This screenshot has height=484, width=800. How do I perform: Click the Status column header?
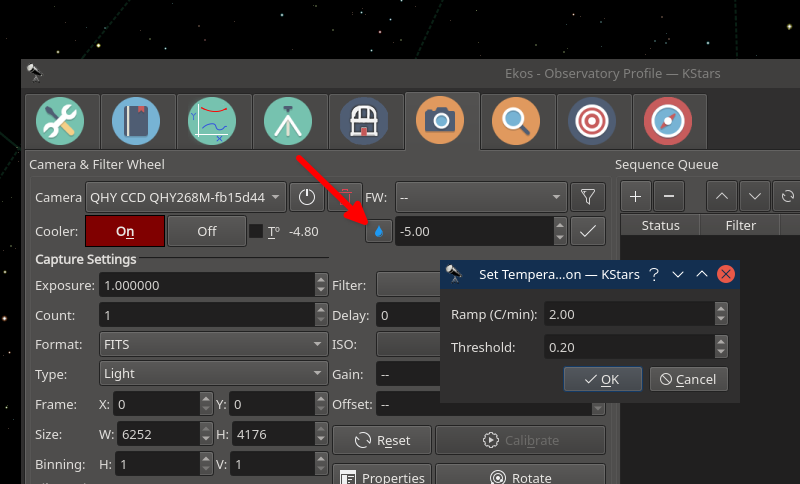(660, 225)
